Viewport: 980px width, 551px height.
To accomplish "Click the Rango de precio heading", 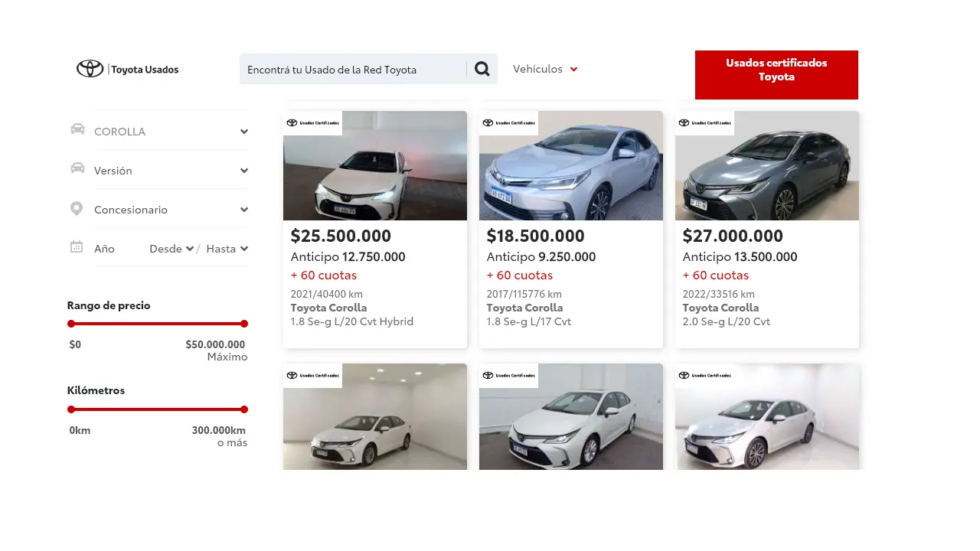I will [x=109, y=305].
